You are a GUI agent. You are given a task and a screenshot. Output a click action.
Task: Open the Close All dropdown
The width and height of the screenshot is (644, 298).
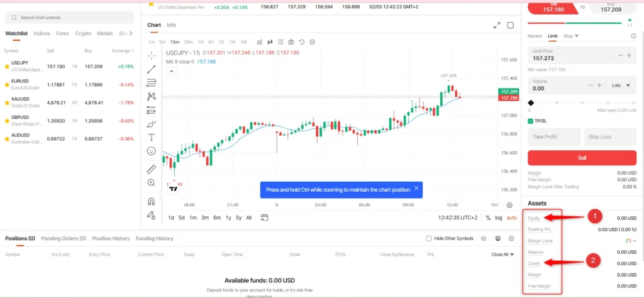coord(502,255)
